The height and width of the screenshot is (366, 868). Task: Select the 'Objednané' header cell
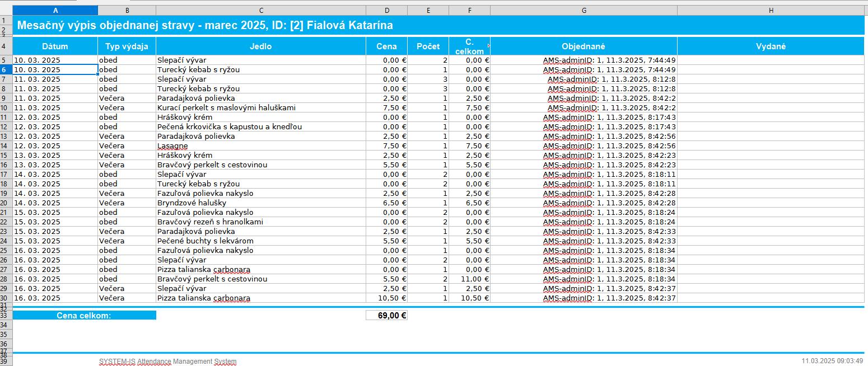(584, 46)
